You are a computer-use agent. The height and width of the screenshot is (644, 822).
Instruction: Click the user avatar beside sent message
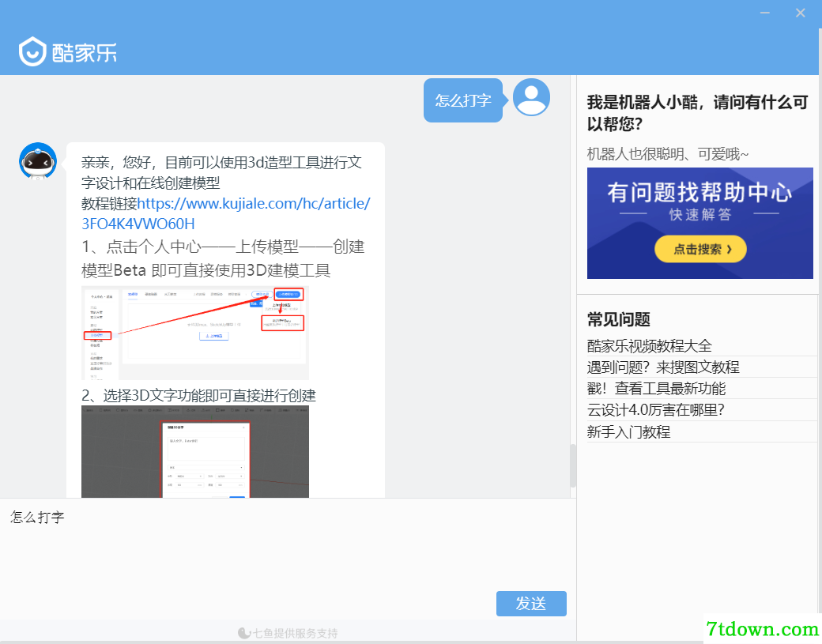[531, 97]
